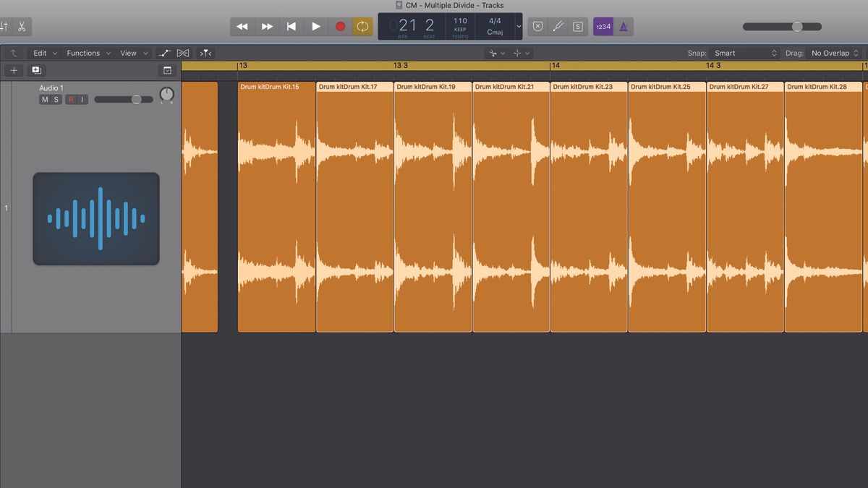Enable Cycle mode in the transport bar

pos(364,26)
